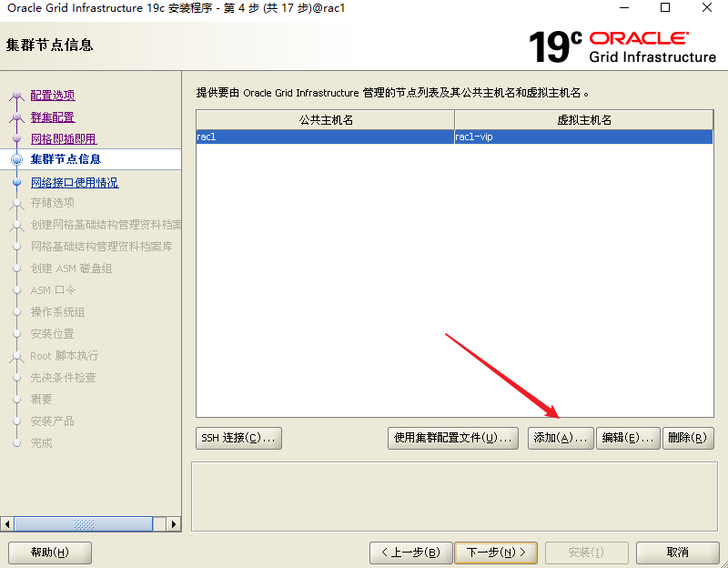Click the 公共主机名 column header

325,120
